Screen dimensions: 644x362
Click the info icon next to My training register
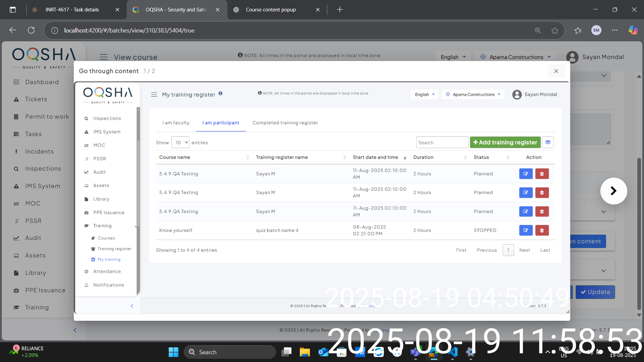(220, 94)
